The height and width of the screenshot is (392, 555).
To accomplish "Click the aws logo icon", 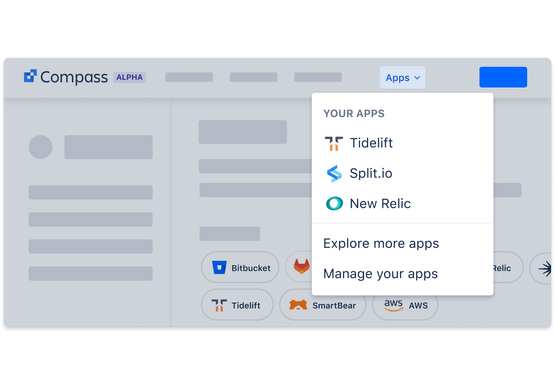I will pyautogui.click(x=394, y=305).
